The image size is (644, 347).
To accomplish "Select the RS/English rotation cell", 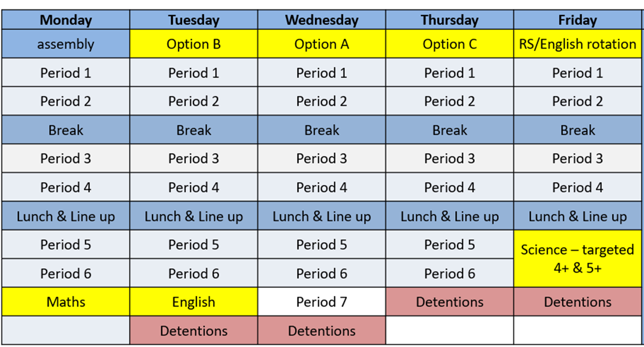I will coord(577,44).
